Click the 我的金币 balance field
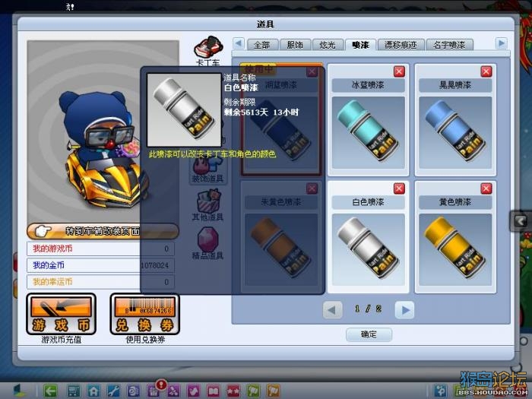Viewport: 532px width, 399px height. pyautogui.click(x=101, y=265)
